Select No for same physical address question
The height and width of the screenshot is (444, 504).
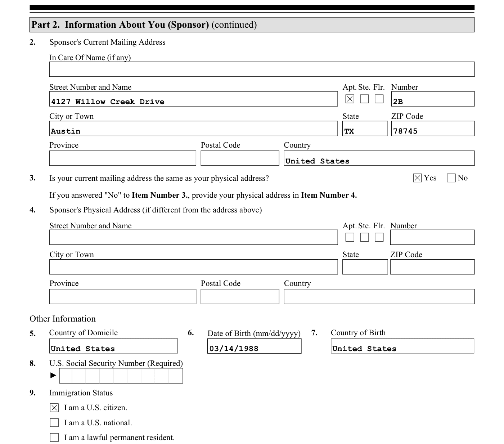coord(451,178)
